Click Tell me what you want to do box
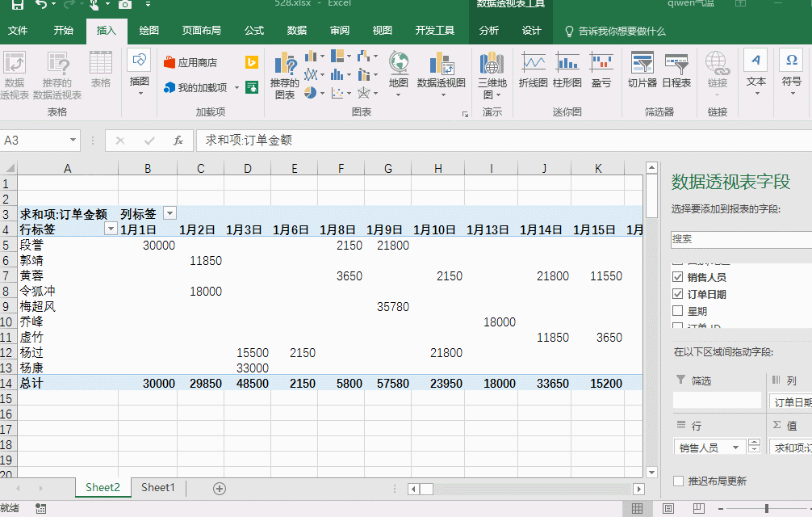The image size is (812, 517). click(x=616, y=31)
